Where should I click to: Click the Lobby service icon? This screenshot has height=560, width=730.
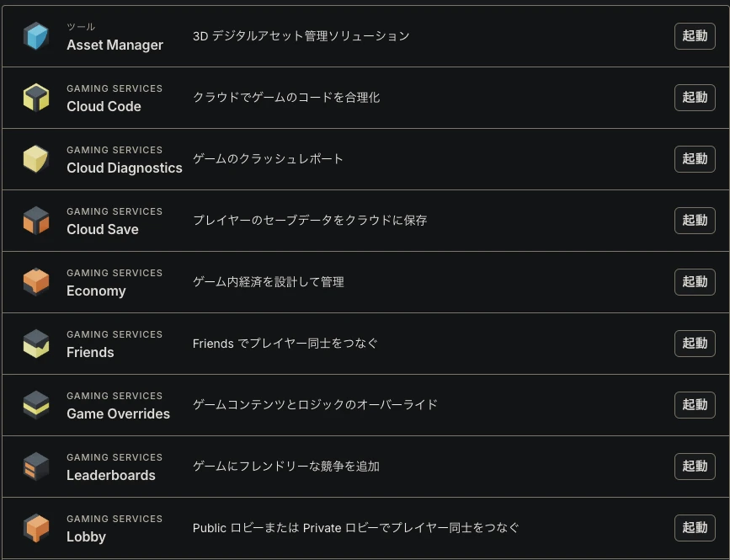click(36, 527)
